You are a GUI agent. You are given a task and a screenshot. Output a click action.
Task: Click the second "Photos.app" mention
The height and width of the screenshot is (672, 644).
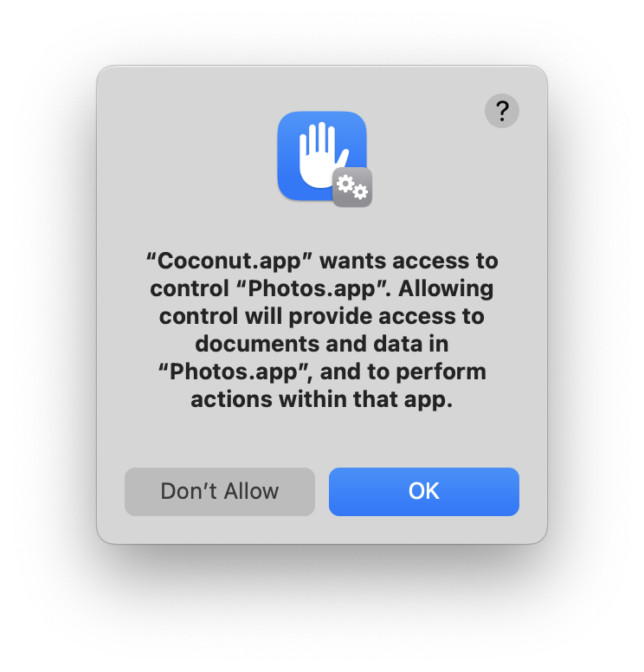235,372
